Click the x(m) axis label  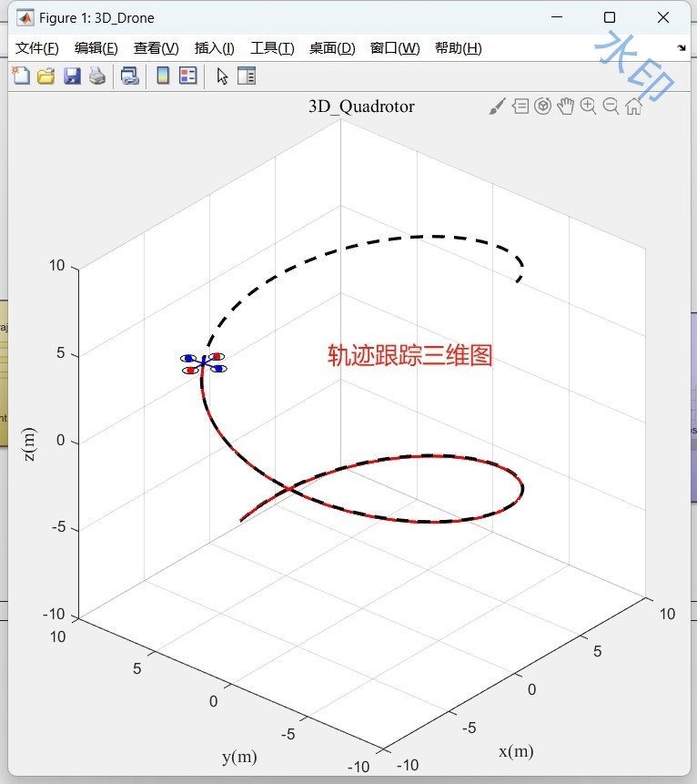516,751
